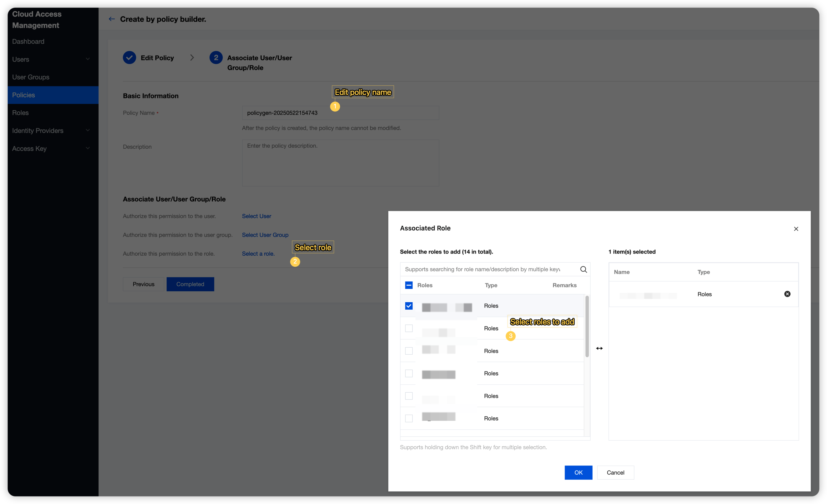Open the Roles sidebar item
The width and height of the screenshot is (827, 504).
pos(20,113)
